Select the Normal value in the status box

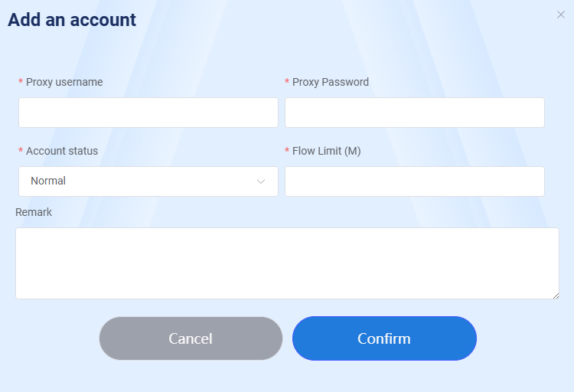click(48, 181)
